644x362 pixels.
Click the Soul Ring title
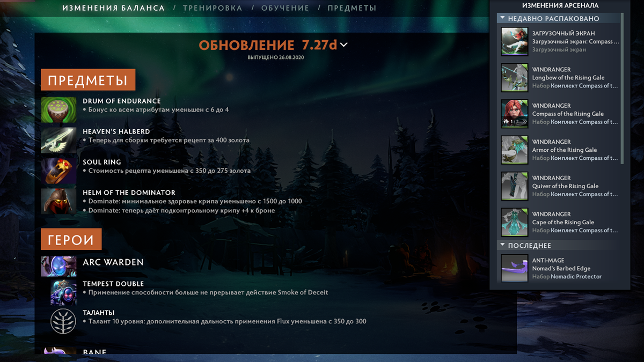point(102,162)
